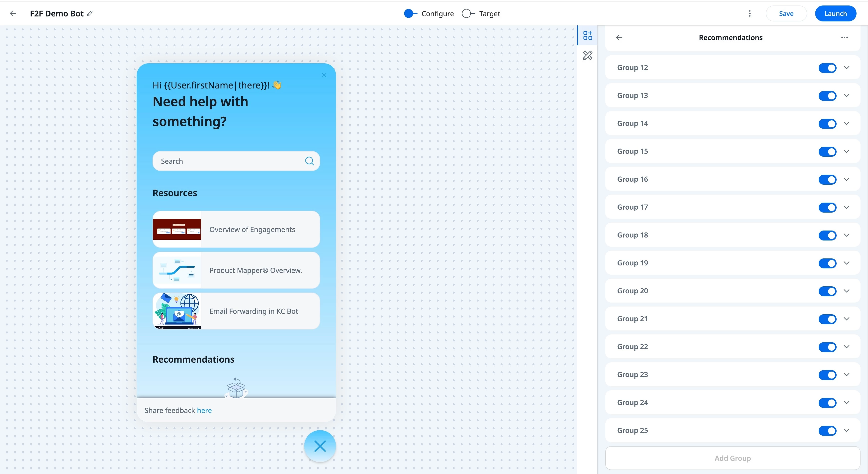Turn off Group 17
Screen dimensions: 868x474
(828, 208)
